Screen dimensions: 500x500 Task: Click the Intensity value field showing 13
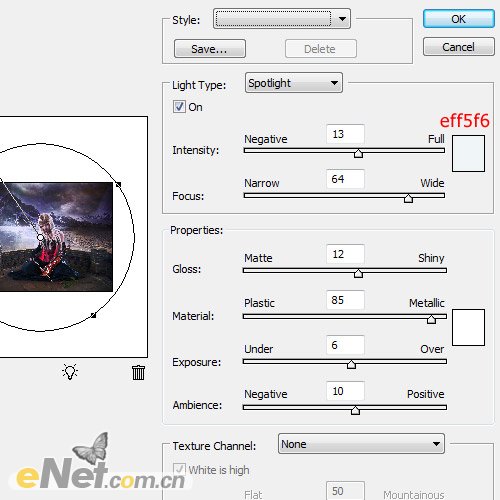click(x=345, y=134)
